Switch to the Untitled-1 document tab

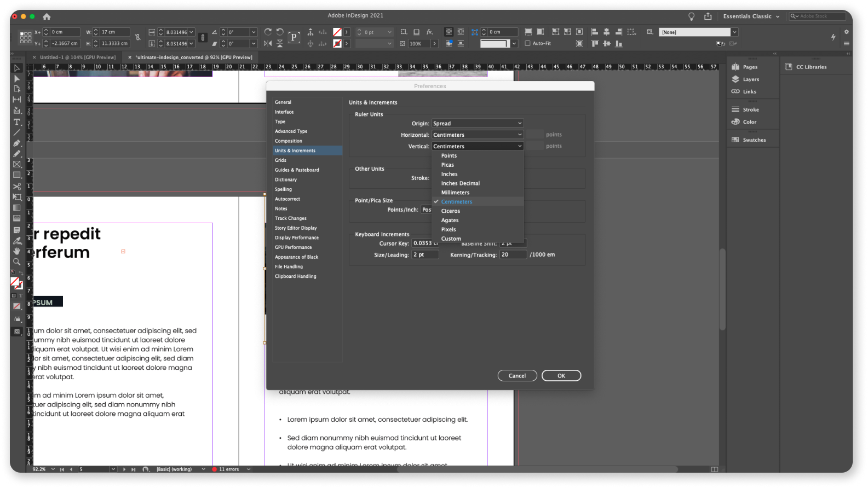pos(77,57)
